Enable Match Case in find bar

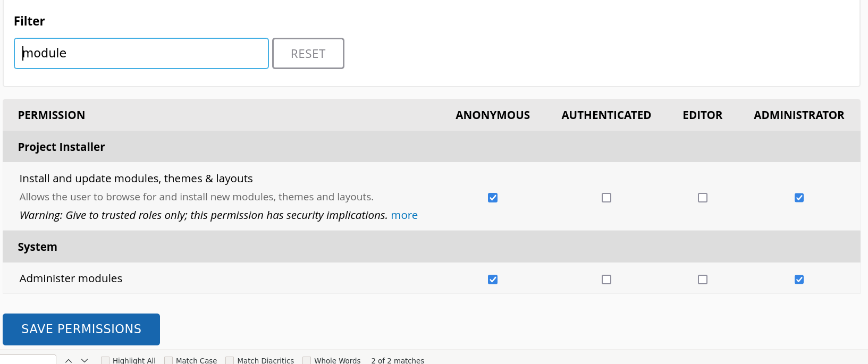(x=168, y=360)
